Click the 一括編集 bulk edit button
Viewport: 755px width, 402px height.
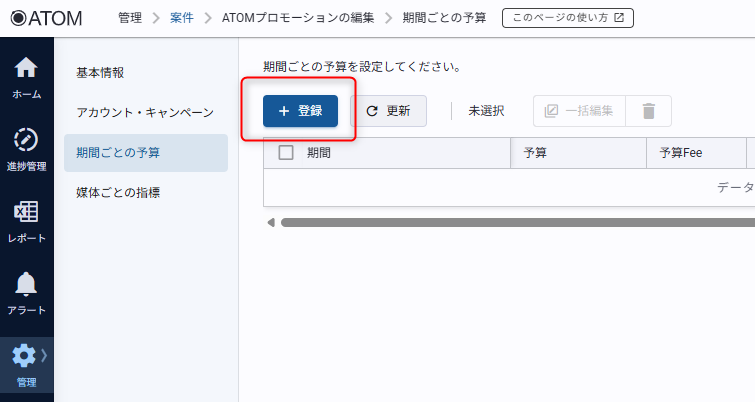coord(579,111)
